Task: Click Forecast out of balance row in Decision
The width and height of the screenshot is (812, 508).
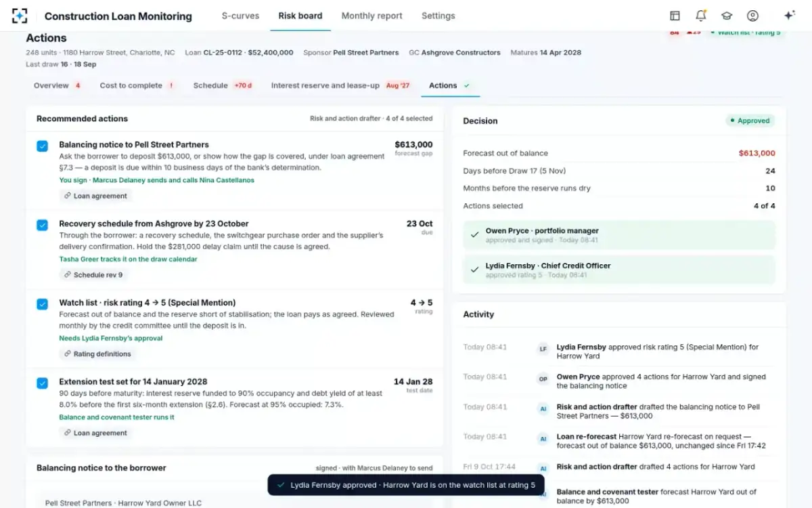Action: [x=619, y=153]
